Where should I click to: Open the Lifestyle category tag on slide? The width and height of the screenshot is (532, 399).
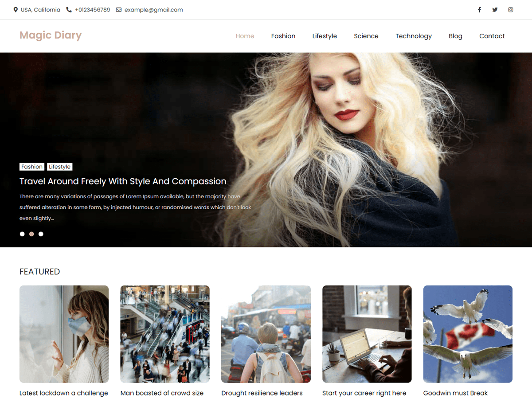click(60, 167)
